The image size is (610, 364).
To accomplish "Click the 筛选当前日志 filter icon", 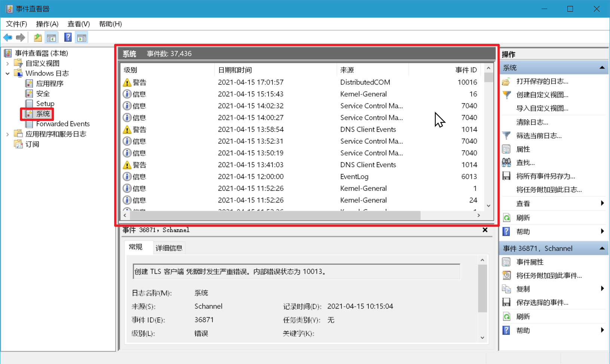I will click(507, 135).
